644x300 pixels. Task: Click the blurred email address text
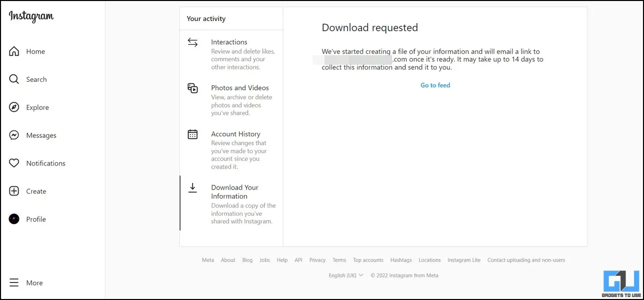tap(352, 59)
